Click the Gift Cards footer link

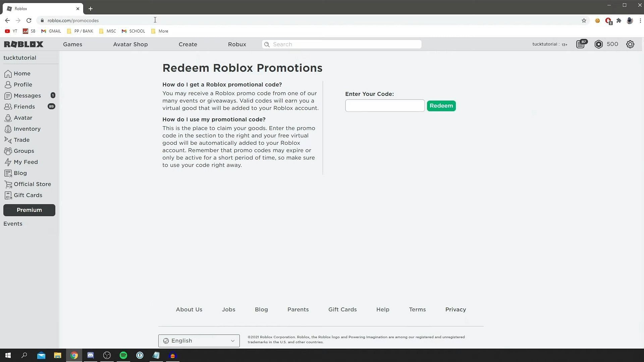click(x=342, y=309)
